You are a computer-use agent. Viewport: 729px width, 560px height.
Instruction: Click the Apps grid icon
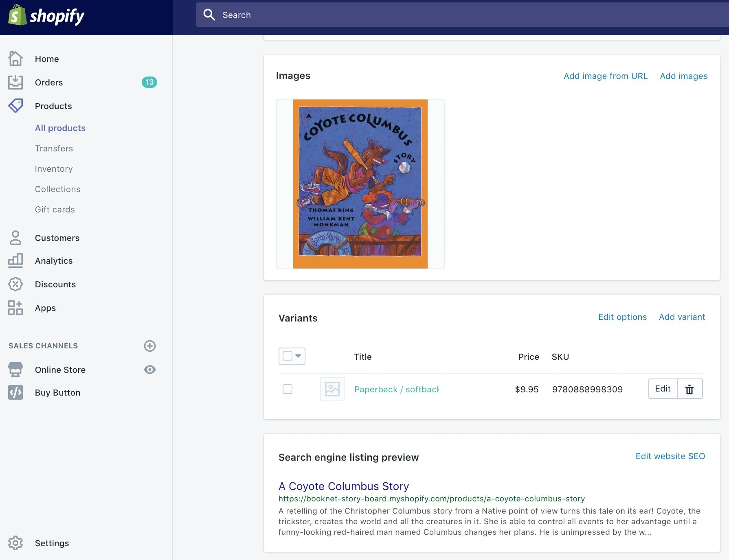pos(15,308)
